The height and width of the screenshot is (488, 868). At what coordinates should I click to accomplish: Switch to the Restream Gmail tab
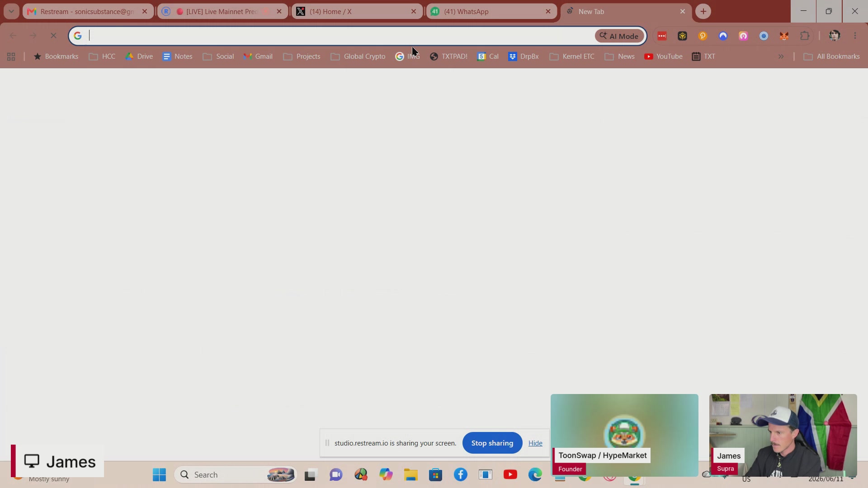(88, 11)
